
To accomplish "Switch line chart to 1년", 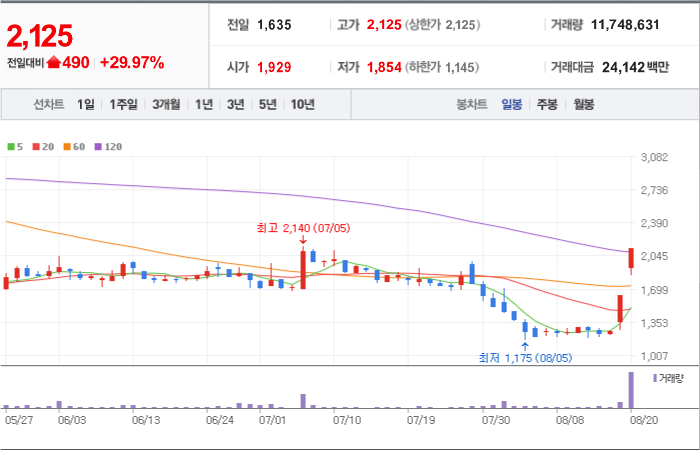I will (204, 105).
